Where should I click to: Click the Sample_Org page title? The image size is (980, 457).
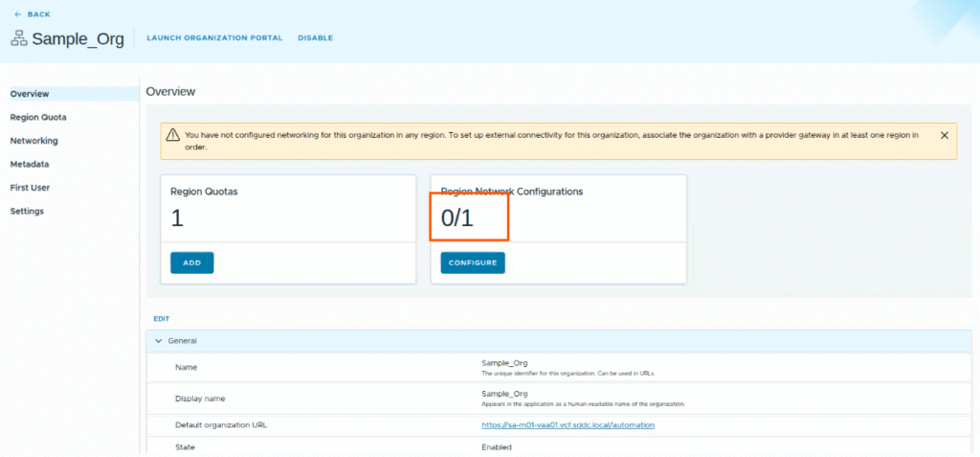coord(78,39)
